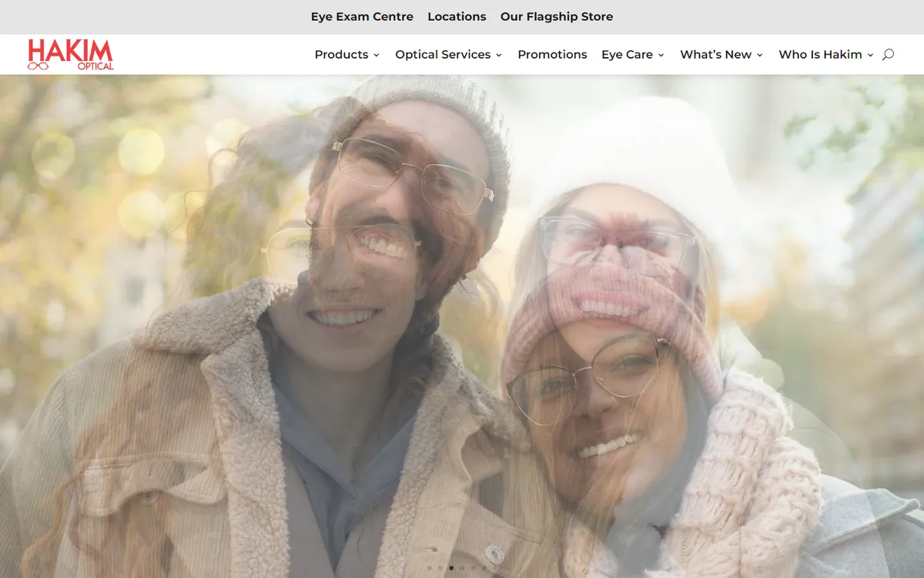Select the first carousel slide dot
Screen dimensions: 924x578
pyautogui.click(x=430, y=568)
